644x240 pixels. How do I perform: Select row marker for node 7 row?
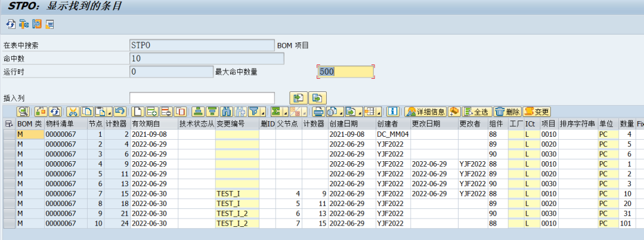click(x=10, y=193)
